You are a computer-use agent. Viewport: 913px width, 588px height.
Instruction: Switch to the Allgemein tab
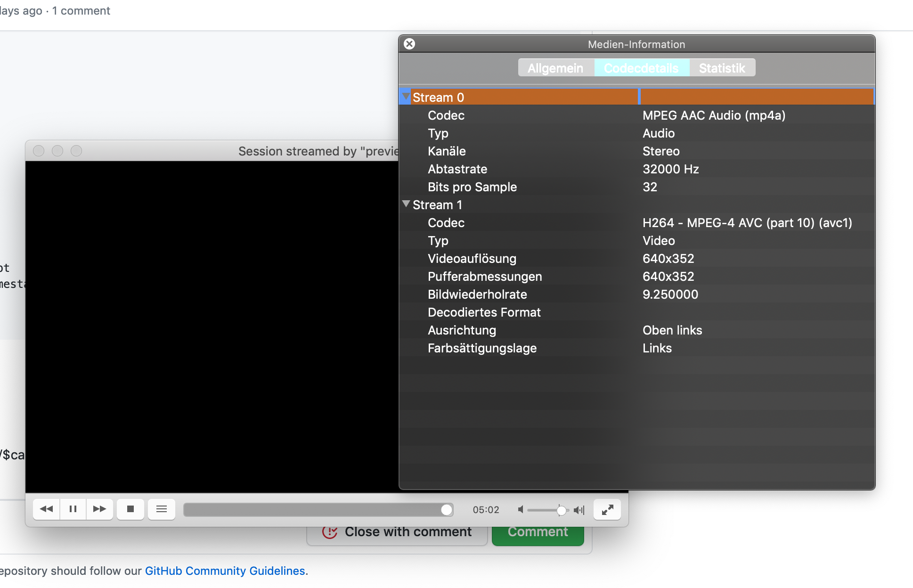(x=555, y=68)
